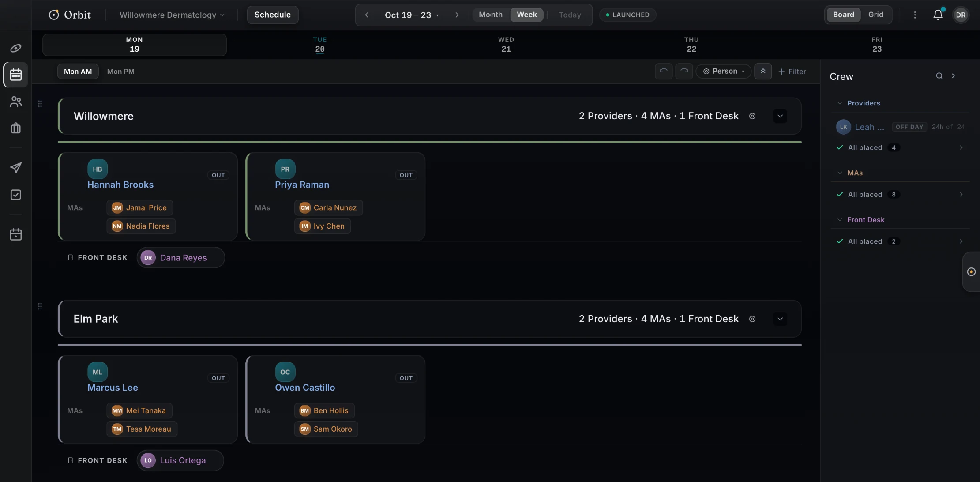Collapse the Willowmere location section
980x482 pixels.
pyautogui.click(x=780, y=116)
